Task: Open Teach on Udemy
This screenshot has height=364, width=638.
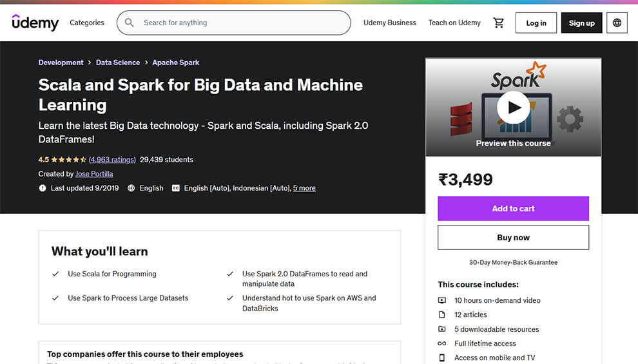Action: [x=454, y=23]
